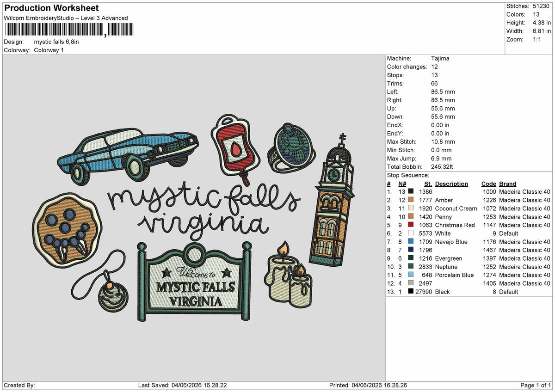Click the Stops value 13
Viewport: 555px width, 392px height.
(x=434, y=75)
